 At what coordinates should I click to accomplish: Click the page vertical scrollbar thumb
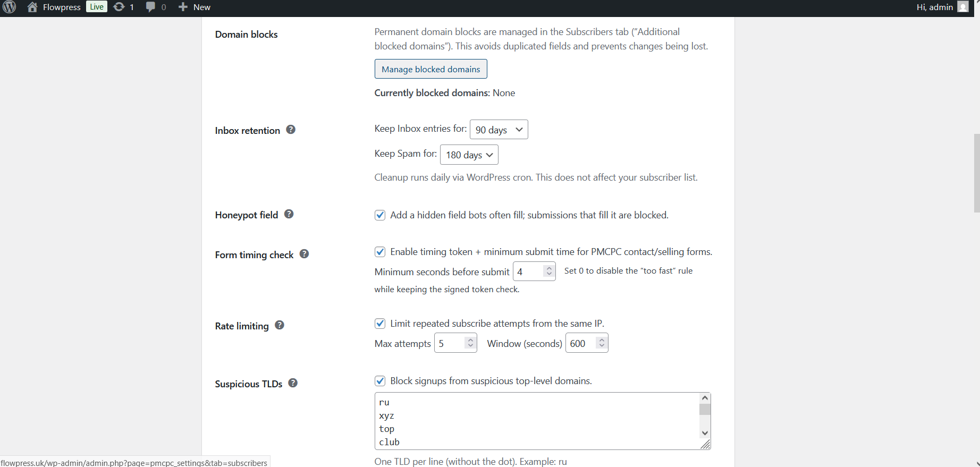(977, 173)
